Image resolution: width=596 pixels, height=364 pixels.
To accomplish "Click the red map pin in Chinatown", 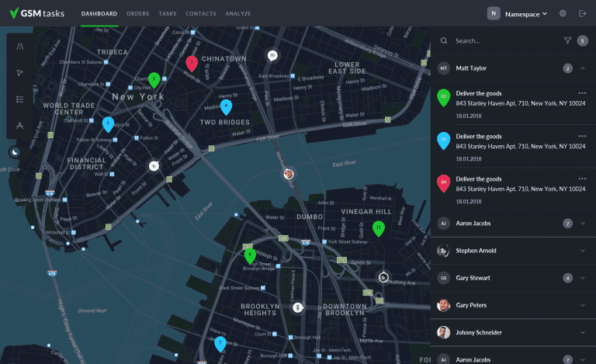I will point(192,63).
